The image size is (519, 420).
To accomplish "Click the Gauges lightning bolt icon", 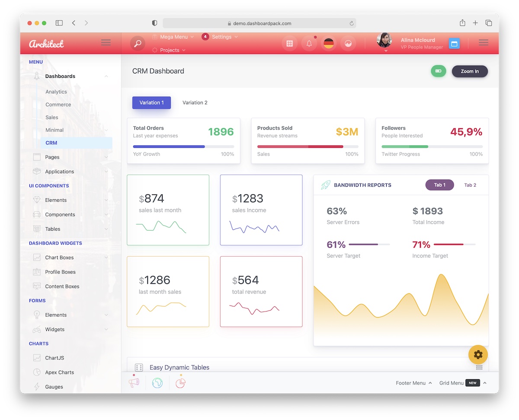I will coord(37,387).
